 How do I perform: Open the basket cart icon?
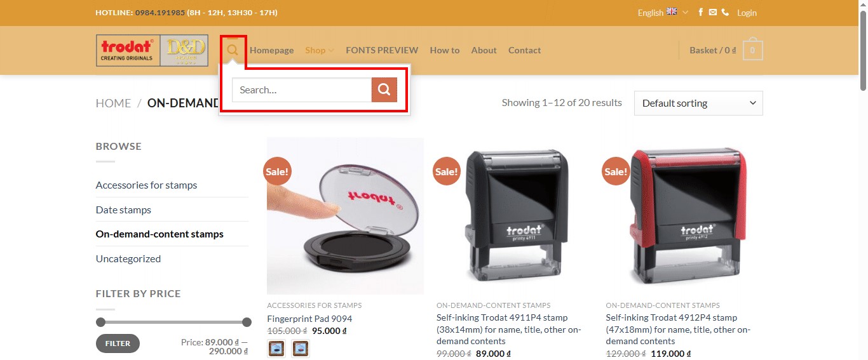(x=753, y=50)
